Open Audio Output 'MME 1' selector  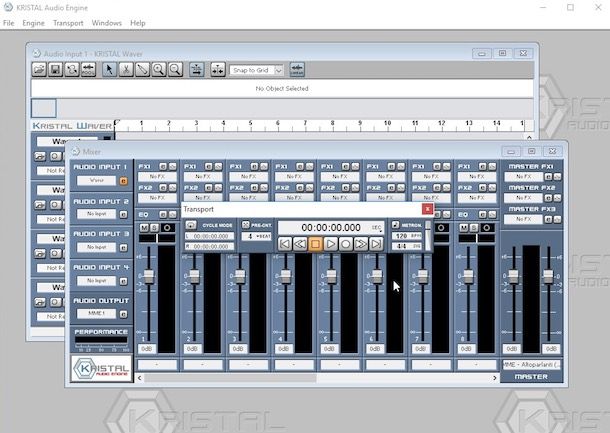tap(96, 314)
